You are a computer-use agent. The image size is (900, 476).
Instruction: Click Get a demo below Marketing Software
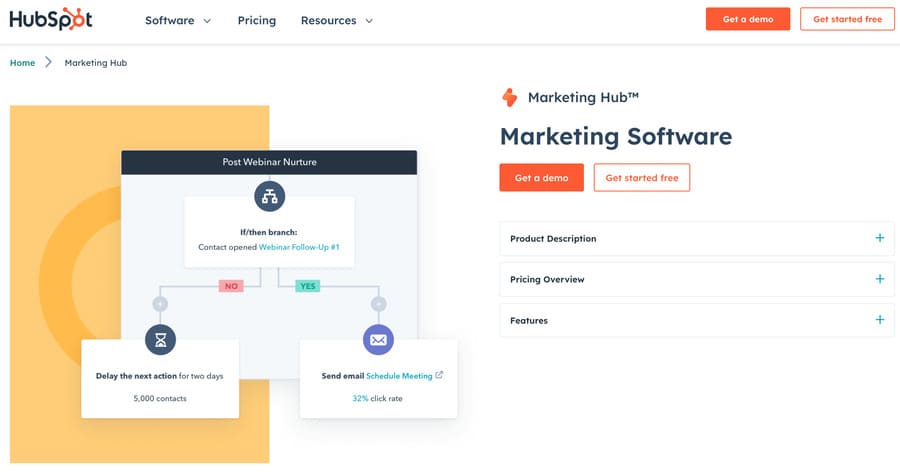click(541, 177)
